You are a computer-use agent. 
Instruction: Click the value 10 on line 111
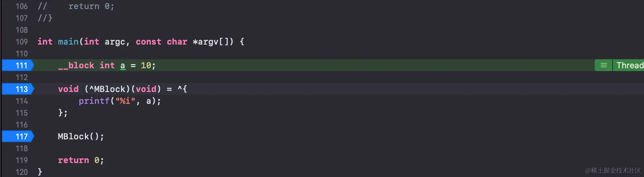pos(146,66)
